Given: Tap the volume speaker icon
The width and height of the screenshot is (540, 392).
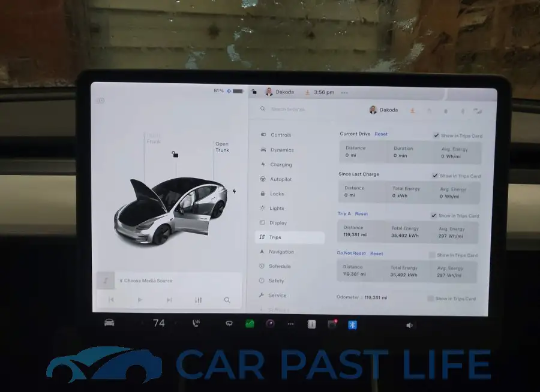Looking at the screenshot, I should [x=409, y=325].
